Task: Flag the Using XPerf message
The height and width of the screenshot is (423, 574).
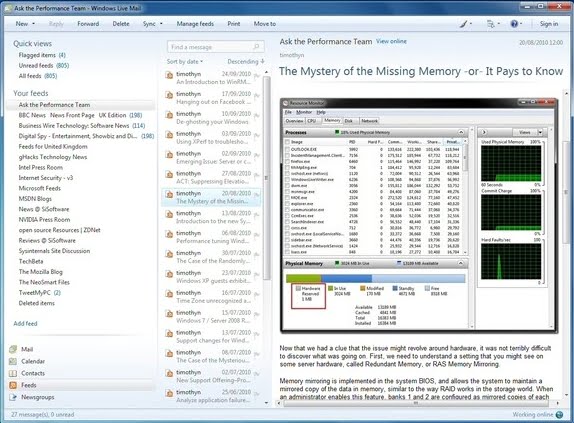Action: [257, 135]
